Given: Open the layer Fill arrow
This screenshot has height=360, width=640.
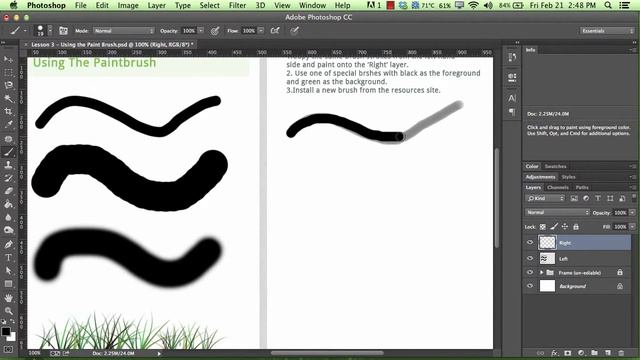Looking at the screenshot, I should 632,227.
